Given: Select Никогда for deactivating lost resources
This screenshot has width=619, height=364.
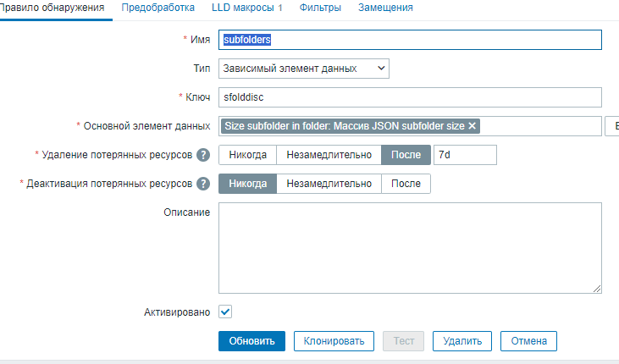Looking at the screenshot, I should [x=247, y=184].
